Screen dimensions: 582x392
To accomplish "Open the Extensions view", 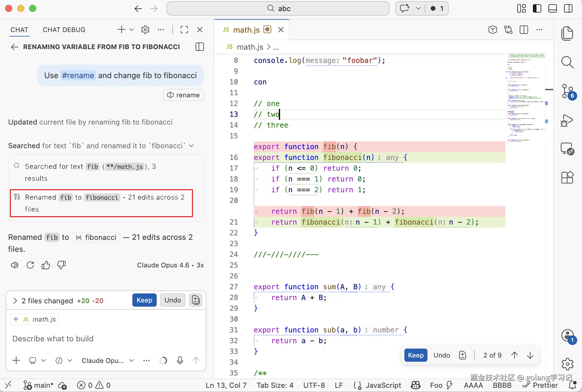I will (567, 177).
